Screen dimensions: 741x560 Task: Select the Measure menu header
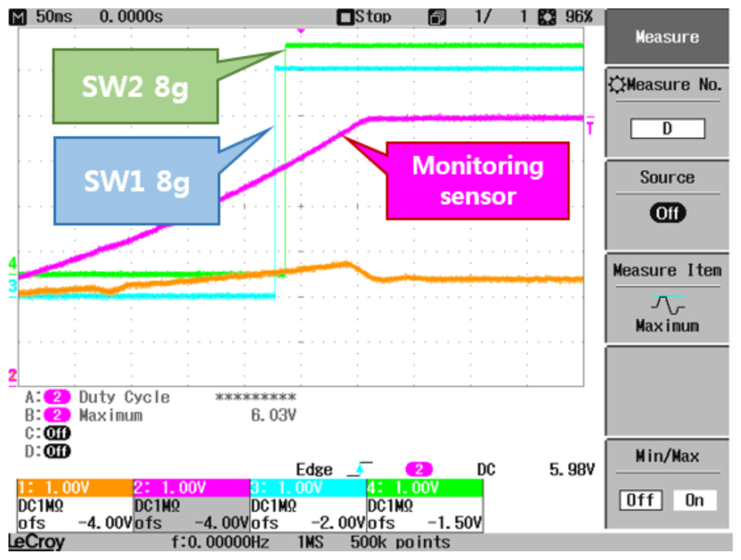667,37
